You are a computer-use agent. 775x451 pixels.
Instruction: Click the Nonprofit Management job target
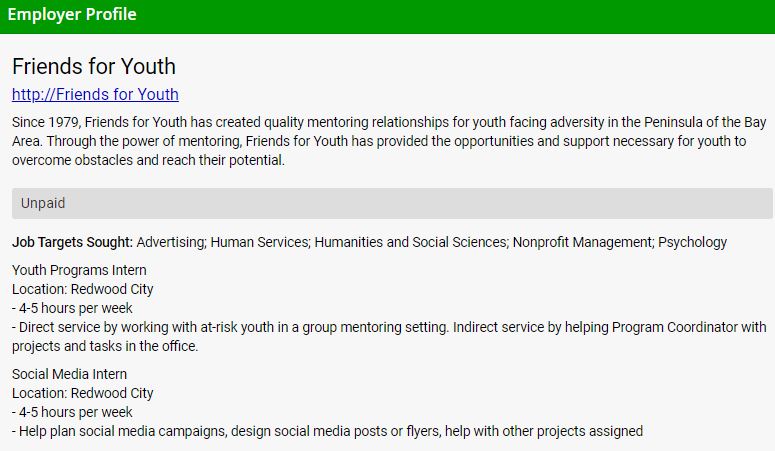tap(581, 242)
